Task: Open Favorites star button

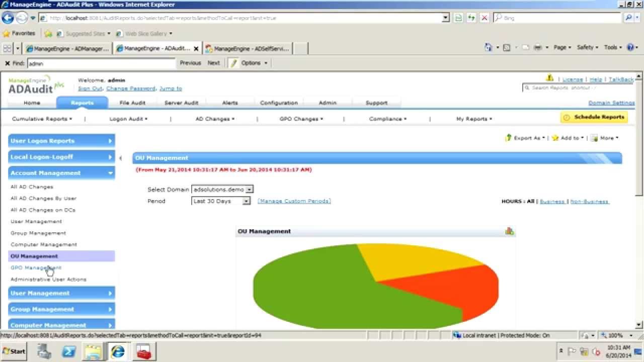Action: click(19, 34)
